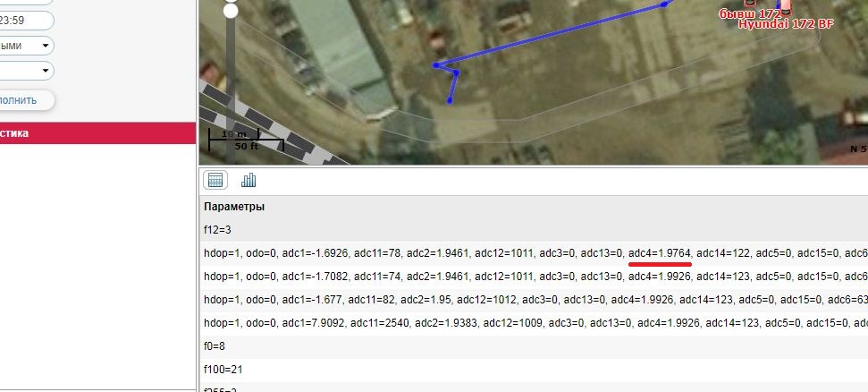Image resolution: width=868 pixels, height=392 pixels.
Task: Select the row with adc1=7.9092
Action: tap(534, 323)
